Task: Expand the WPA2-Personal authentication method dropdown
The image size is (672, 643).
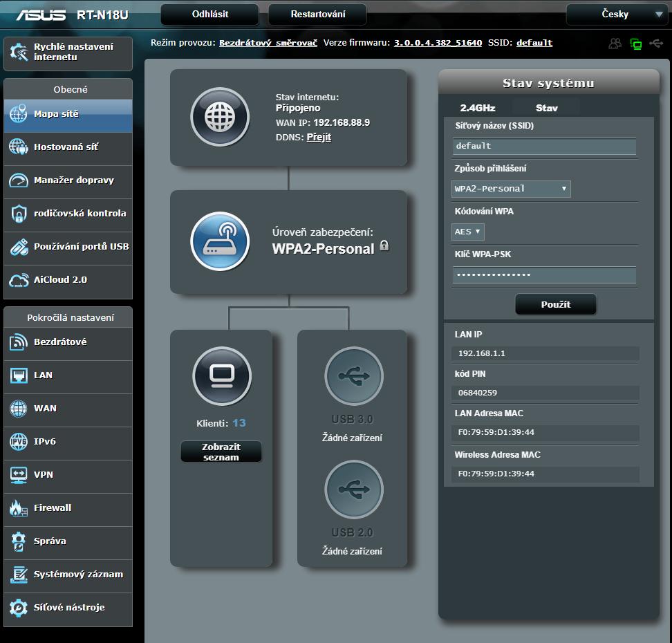Action: (511, 189)
